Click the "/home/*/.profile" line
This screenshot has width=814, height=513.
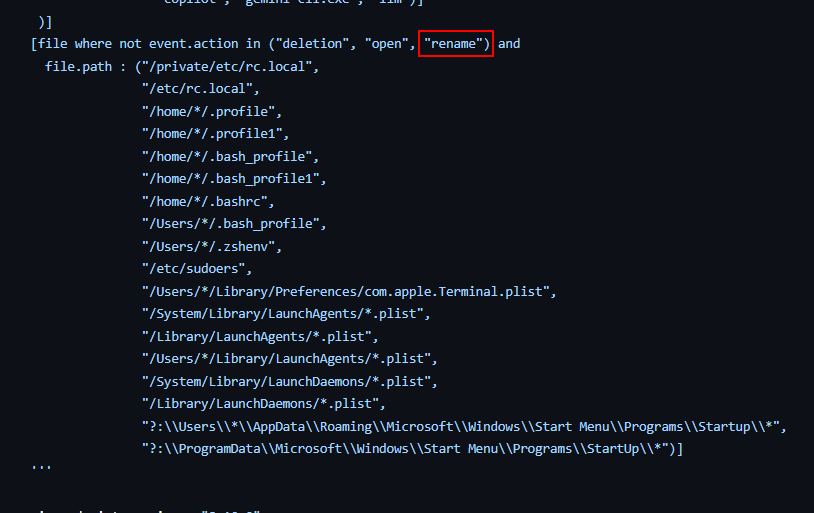tap(211, 112)
